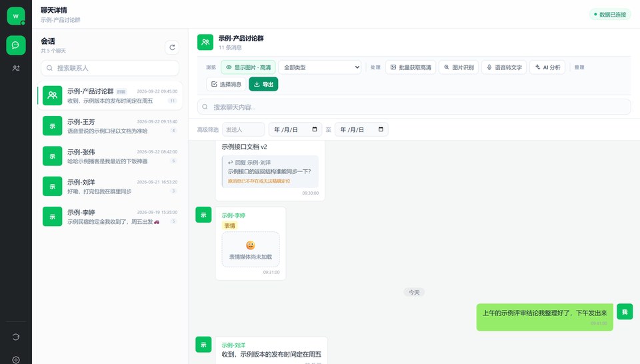
Task: Open the 示例-王芳 conversation
Action: tap(110, 126)
